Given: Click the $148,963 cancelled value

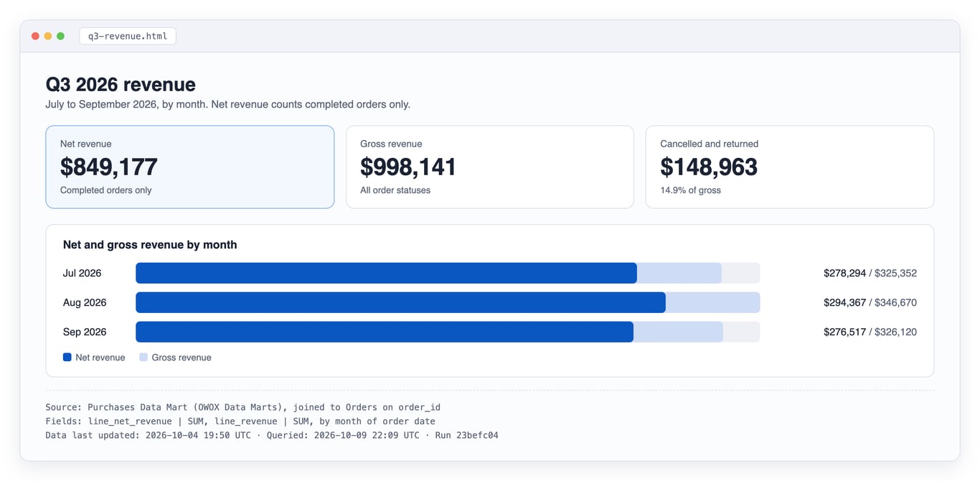Looking at the screenshot, I should pos(709,167).
